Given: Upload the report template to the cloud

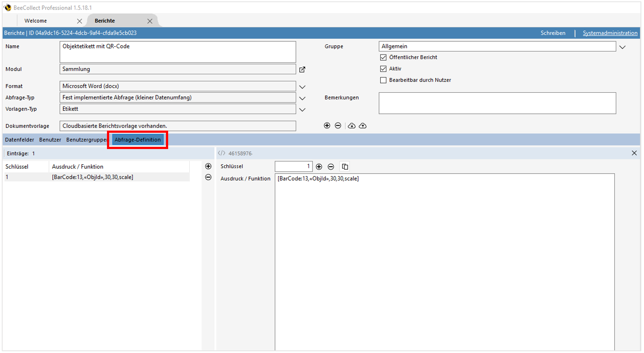Looking at the screenshot, I should point(363,125).
